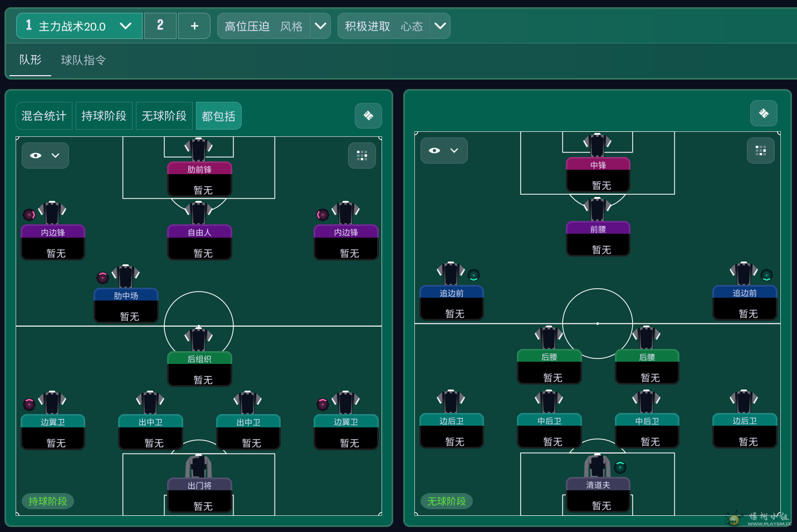Toggle the eye visibility on the left pitch
This screenshot has width=797, height=532.
click(x=36, y=156)
